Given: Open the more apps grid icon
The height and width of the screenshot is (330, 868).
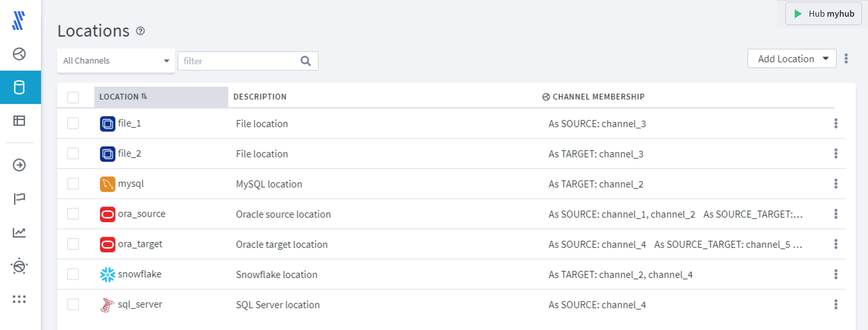Looking at the screenshot, I should (20, 299).
